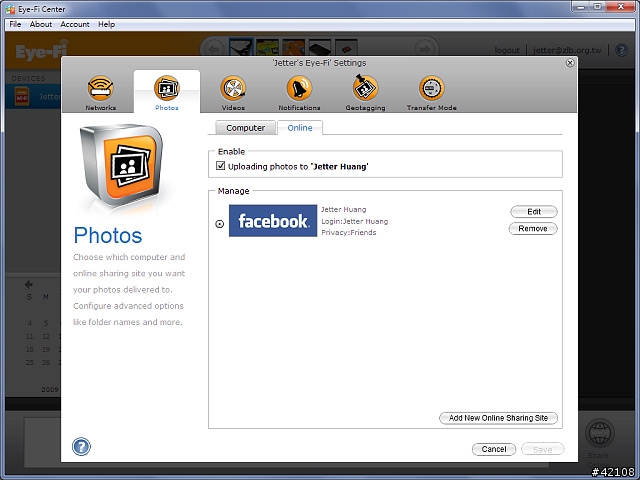Click the Eye-Fi logo in header
Image resolution: width=640 pixels, height=480 pixels.
(x=41, y=51)
